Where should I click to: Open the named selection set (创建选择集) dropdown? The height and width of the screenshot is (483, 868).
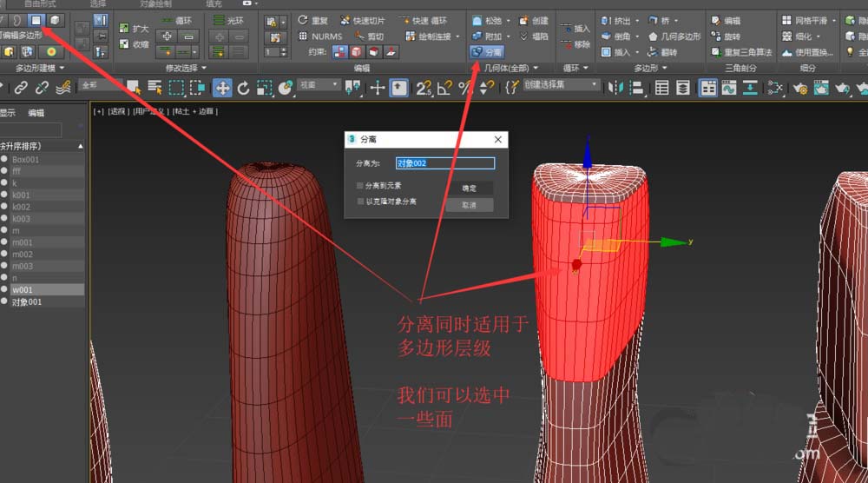tap(561, 85)
